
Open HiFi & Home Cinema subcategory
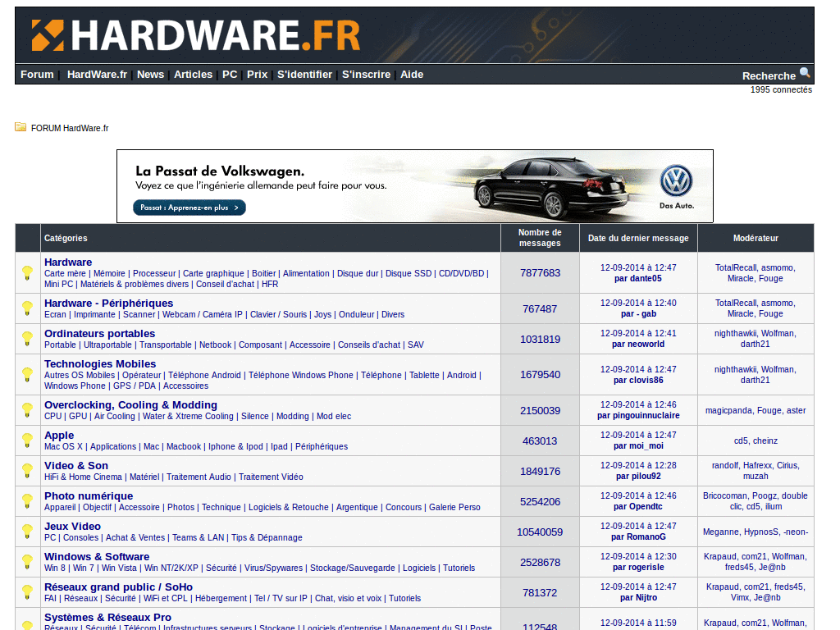pyautogui.click(x=83, y=477)
